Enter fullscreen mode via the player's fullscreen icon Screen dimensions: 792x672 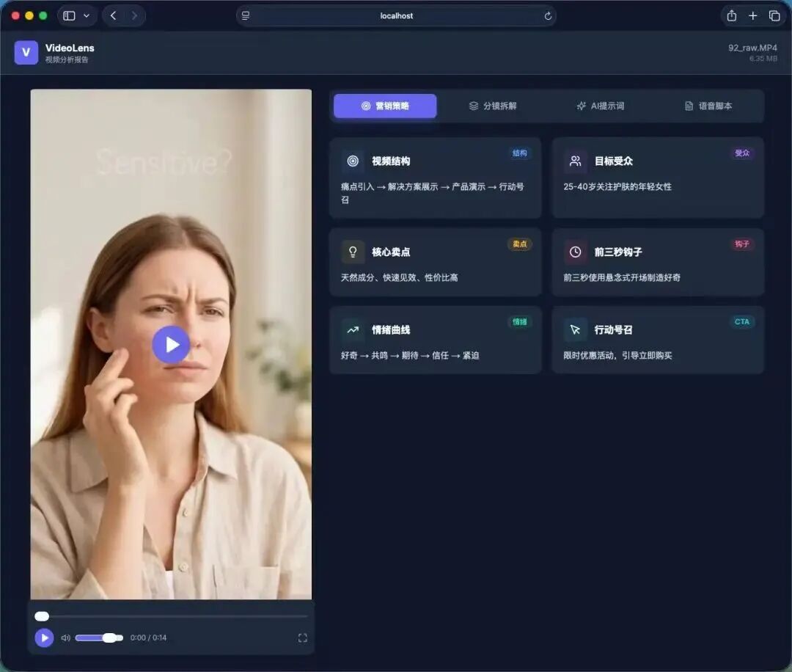click(x=302, y=638)
